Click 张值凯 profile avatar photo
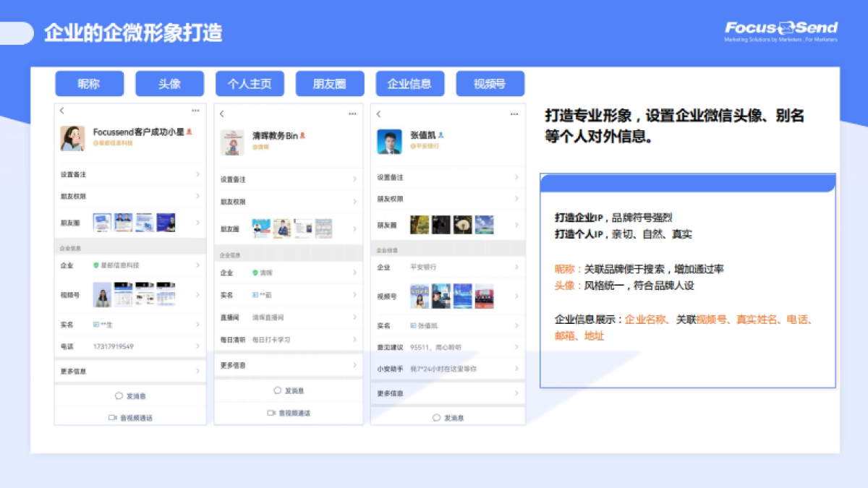868x488 pixels. [390, 142]
